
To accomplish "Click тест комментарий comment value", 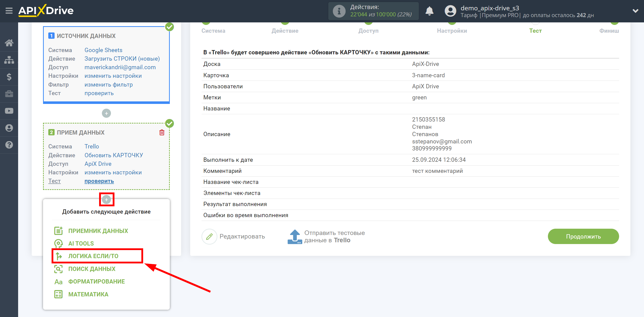I will point(437,171).
